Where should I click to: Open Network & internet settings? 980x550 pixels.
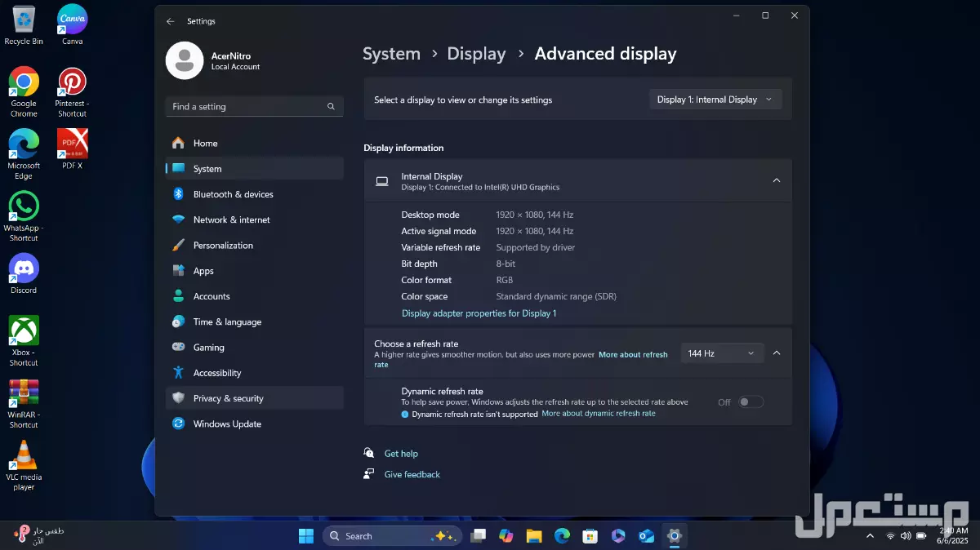coord(254,220)
